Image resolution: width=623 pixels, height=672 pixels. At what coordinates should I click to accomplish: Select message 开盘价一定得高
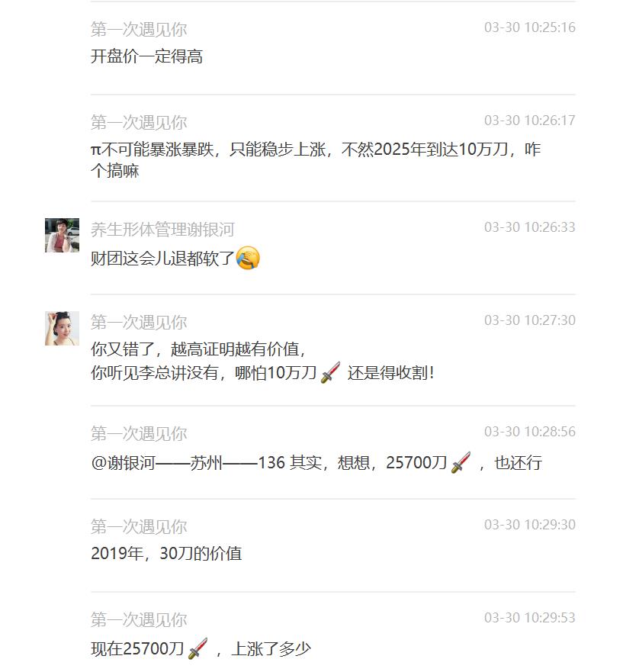tap(146, 56)
